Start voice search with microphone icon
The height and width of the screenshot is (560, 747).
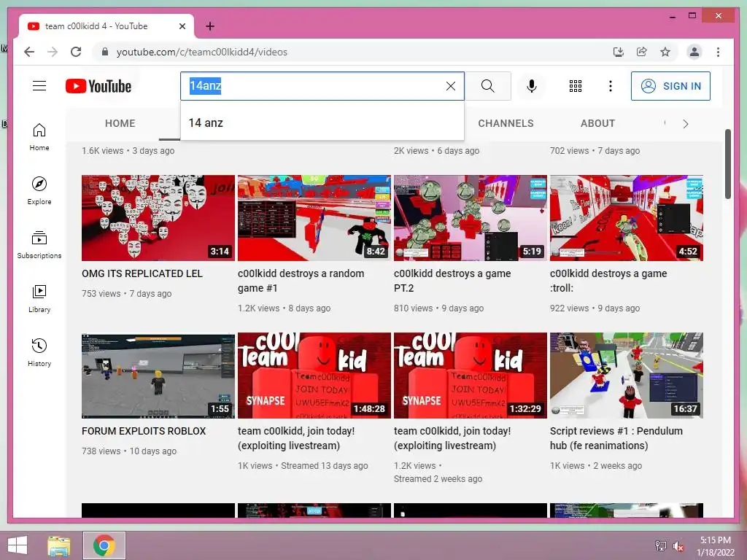click(x=531, y=86)
